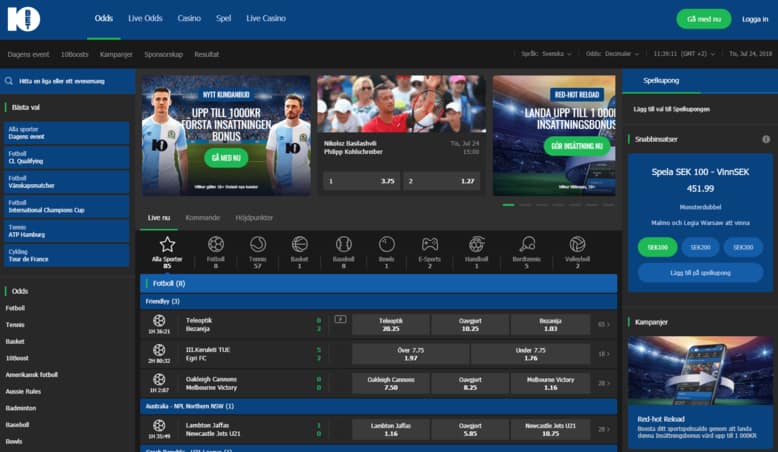Open the Dagens event submenu link
778x452 pixels.
tap(28, 54)
